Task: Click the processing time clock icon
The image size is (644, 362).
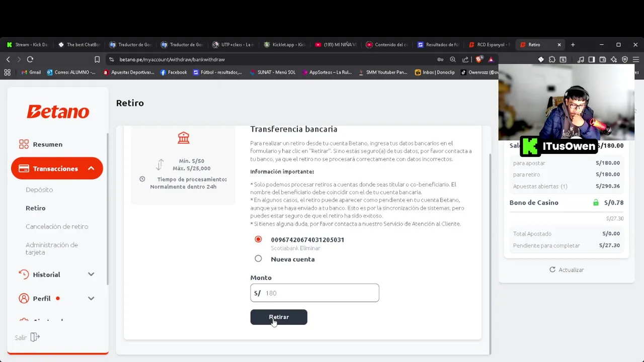Action: 142,179
